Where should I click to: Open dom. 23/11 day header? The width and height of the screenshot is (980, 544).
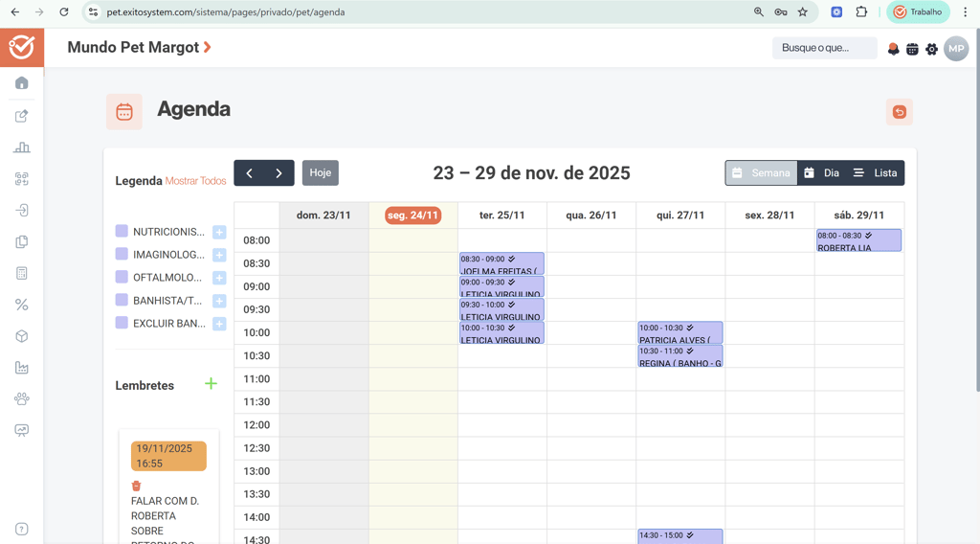click(323, 215)
